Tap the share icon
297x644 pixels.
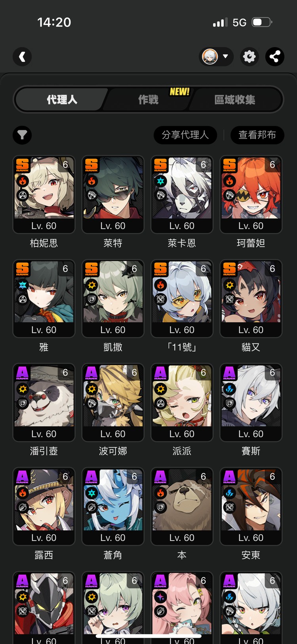(x=275, y=57)
